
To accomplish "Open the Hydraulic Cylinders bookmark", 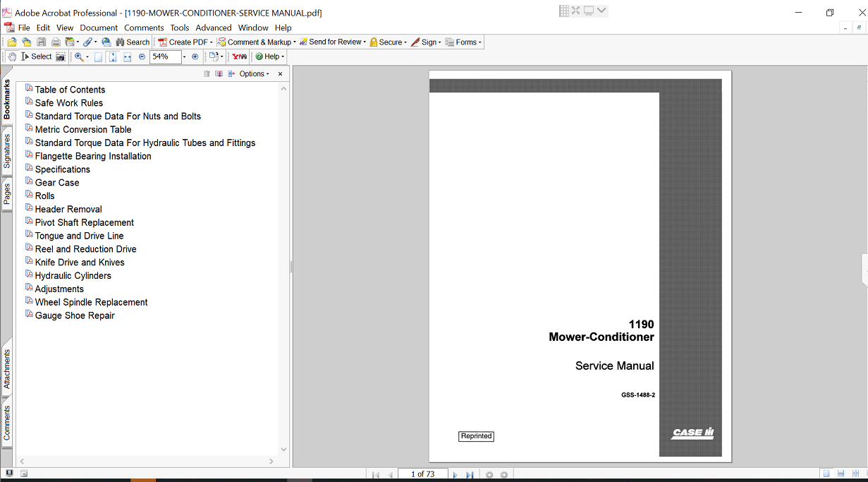I will click(73, 275).
